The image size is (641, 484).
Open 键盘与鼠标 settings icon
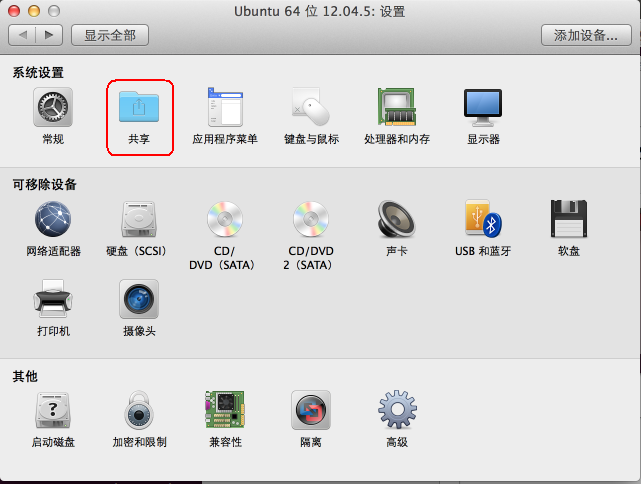(311, 107)
